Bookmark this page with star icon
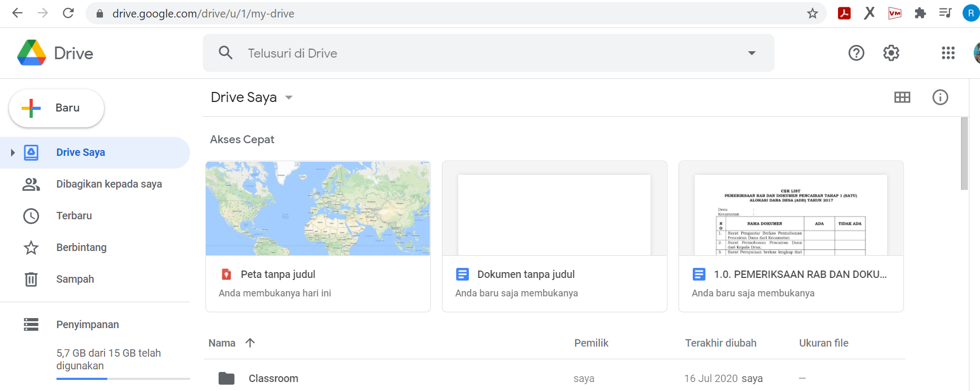Screen dimensions: 980x391 click(813, 13)
